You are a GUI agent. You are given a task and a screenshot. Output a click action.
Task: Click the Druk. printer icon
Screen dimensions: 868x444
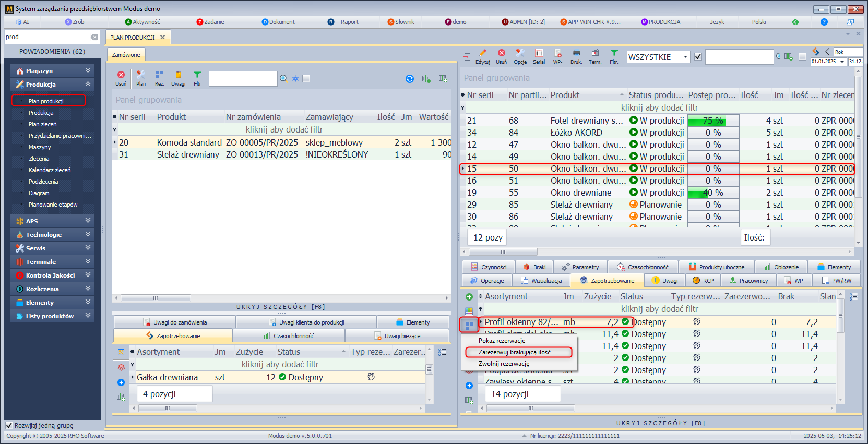pyautogui.click(x=576, y=54)
